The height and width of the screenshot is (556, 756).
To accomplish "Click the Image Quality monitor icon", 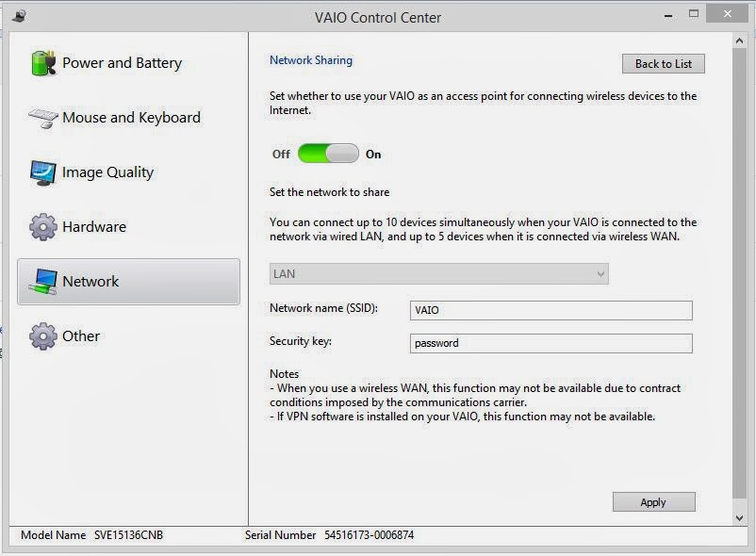I will 43,172.
